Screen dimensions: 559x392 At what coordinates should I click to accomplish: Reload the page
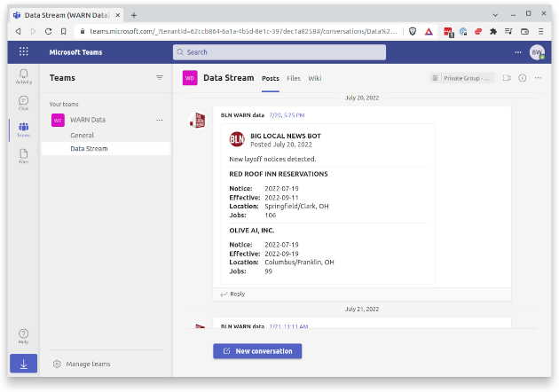[x=49, y=31]
